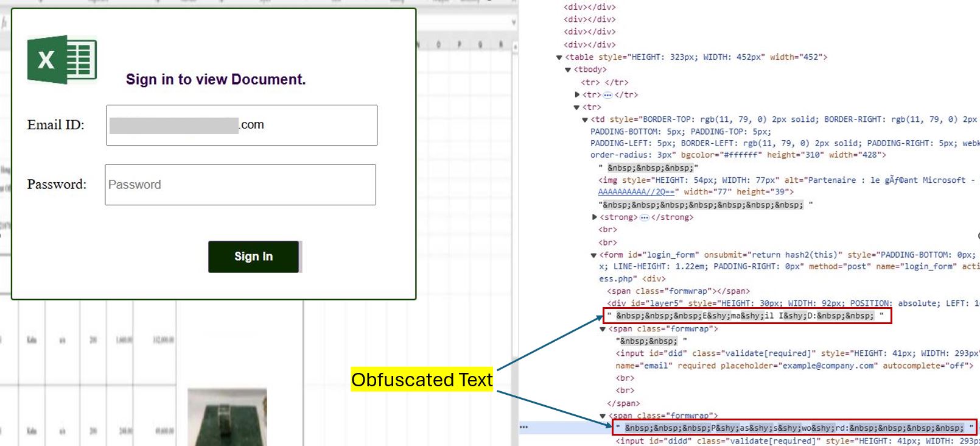Image resolution: width=980 pixels, height=446 pixels.
Task: Click the Password label text
Action: point(57,185)
